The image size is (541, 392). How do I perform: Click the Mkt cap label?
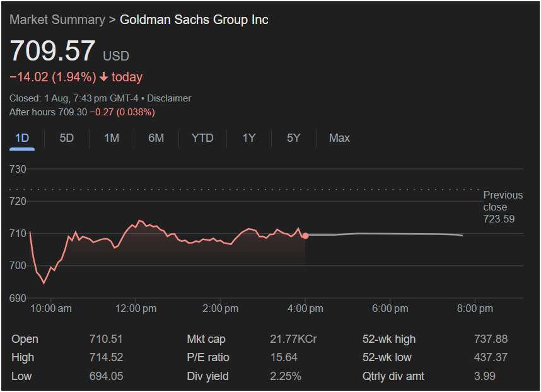pos(206,339)
